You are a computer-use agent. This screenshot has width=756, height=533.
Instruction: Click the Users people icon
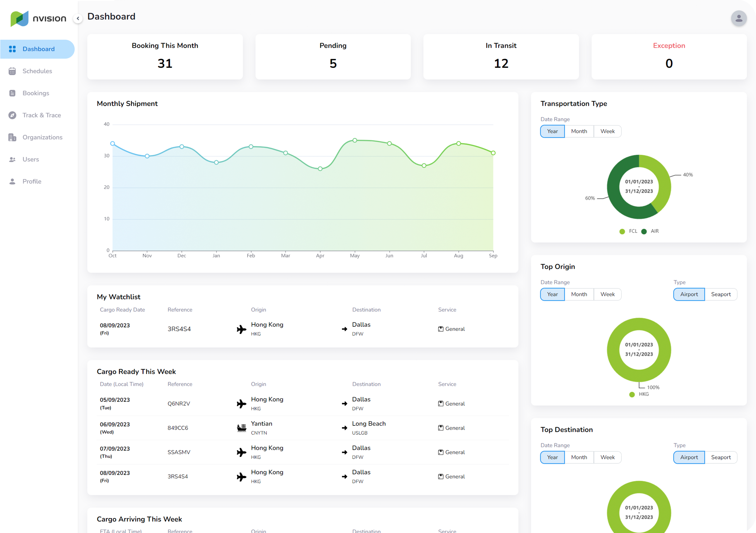tap(12, 159)
